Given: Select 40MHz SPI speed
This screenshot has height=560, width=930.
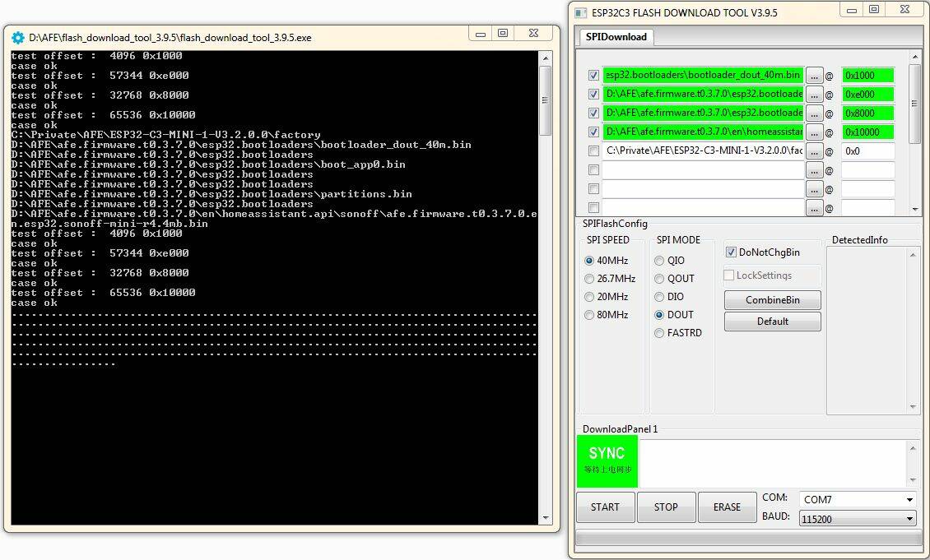Looking at the screenshot, I should coord(589,261).
